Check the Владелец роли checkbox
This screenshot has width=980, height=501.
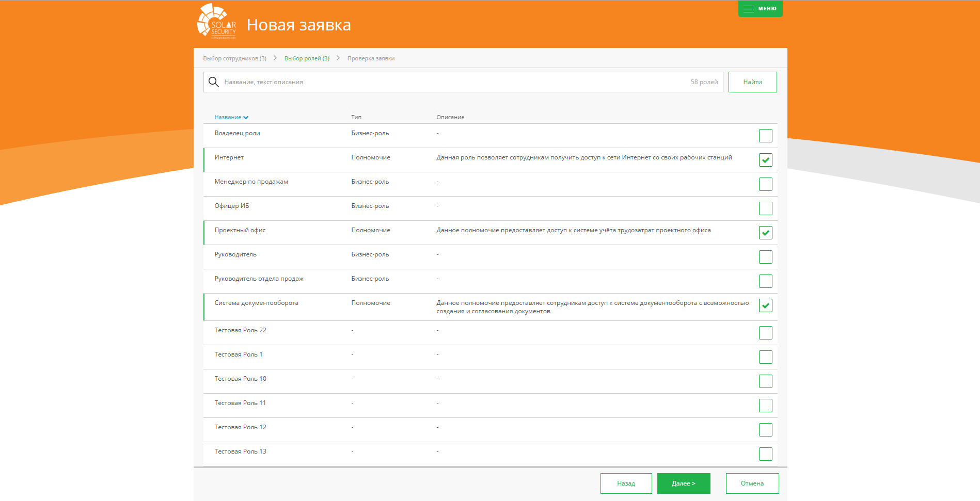[x=765, y=136]
